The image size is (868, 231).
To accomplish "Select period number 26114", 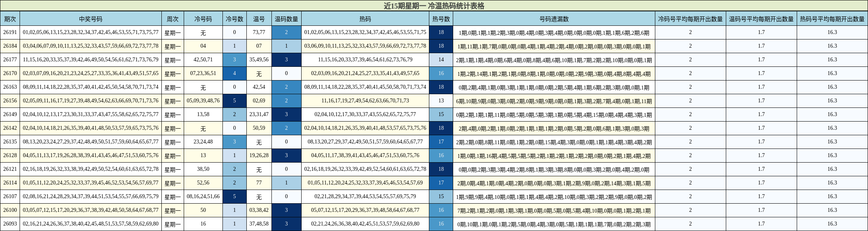I will [10, 183].
